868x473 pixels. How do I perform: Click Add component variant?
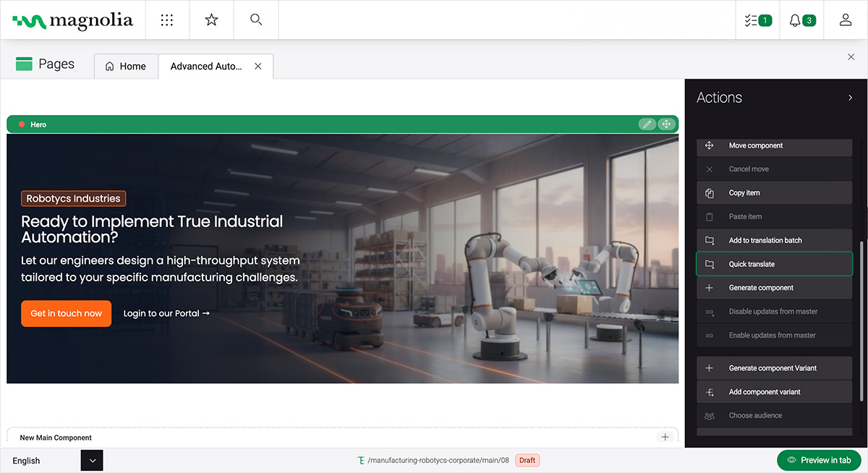pos(774,391)
